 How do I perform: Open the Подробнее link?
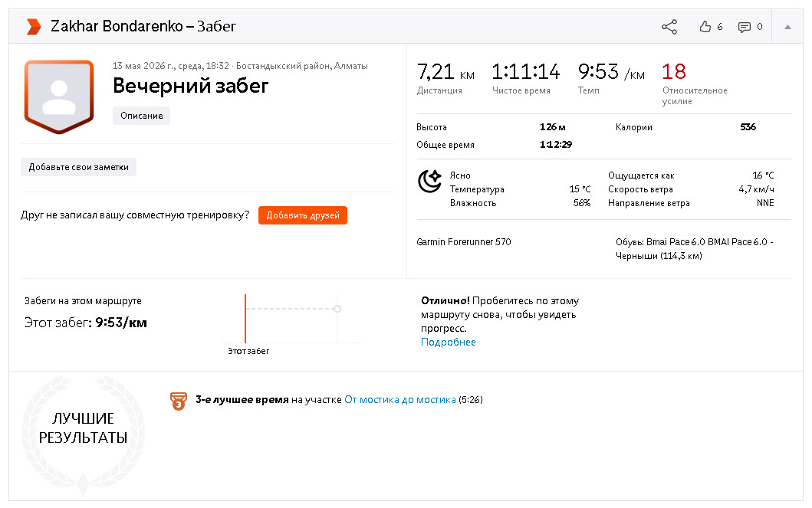(449, 342)
